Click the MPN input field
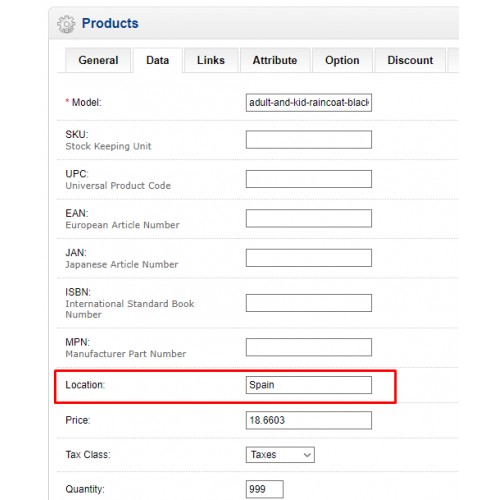Viewport: 500px width, 500px height. pos(309,347)
